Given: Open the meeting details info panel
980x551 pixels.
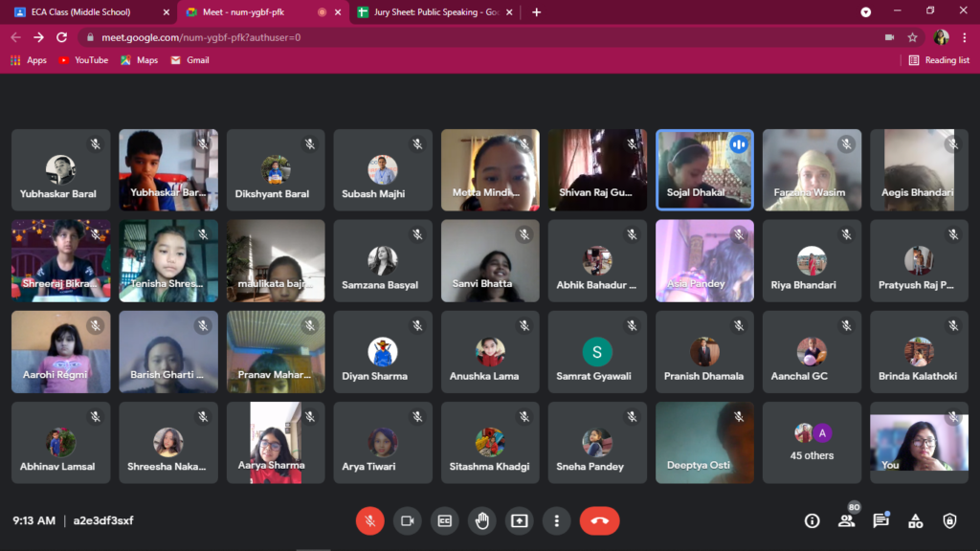Looking at the screenshot, I should 812,520.
